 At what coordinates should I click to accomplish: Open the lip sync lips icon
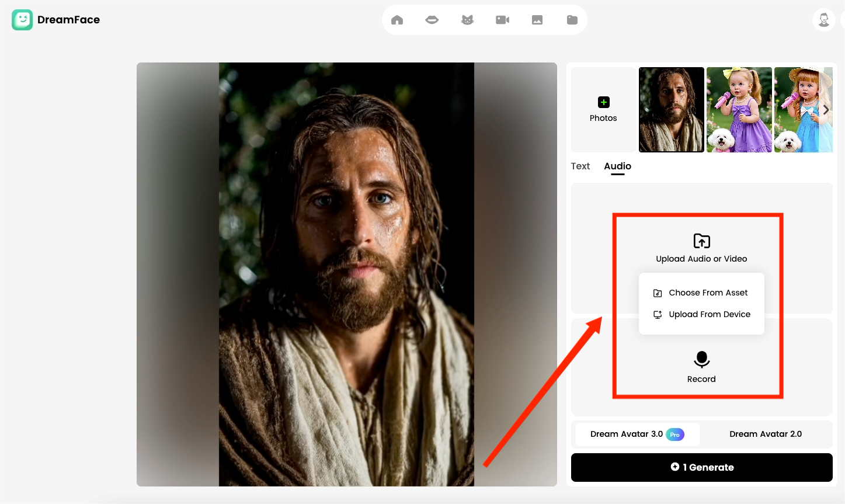pyautogui.click(x=432, y=20)
